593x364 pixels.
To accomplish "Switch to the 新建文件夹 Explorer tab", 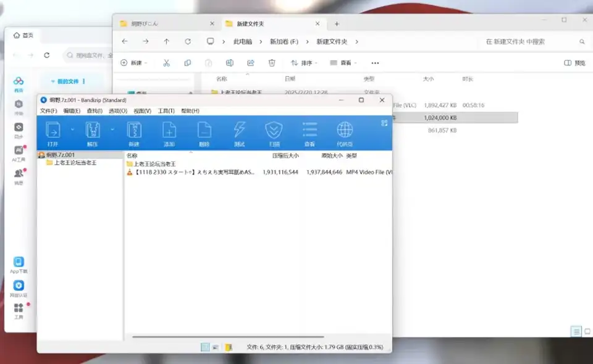I will 250,24.
